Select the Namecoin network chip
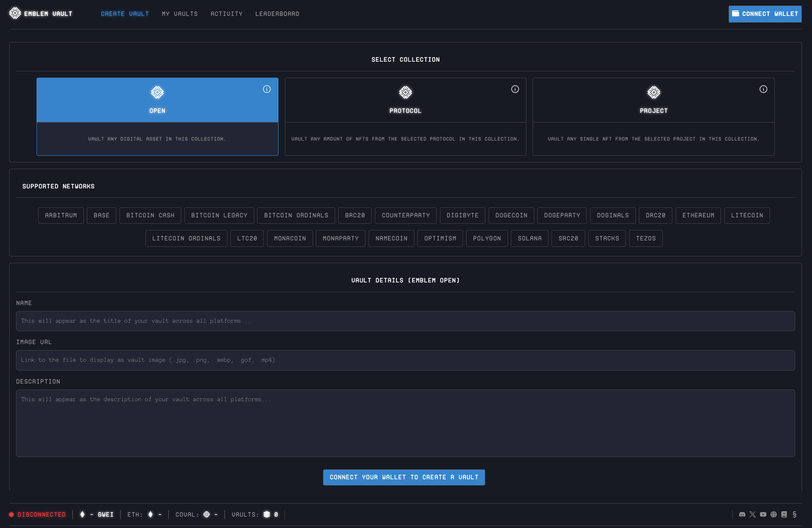The height and width of the screenshot is (528, 812). [x=391, y=238]
